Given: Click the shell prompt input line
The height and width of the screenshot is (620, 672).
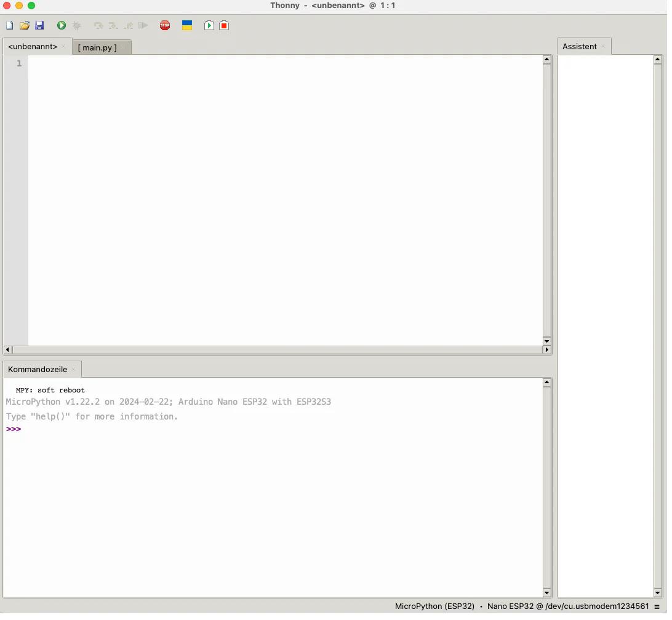Looking at the screenshot, I should [246, 429].
